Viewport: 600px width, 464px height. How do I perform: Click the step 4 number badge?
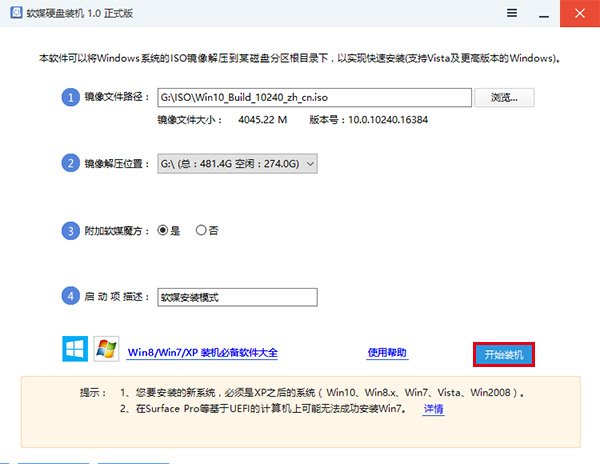pos(70,296)
